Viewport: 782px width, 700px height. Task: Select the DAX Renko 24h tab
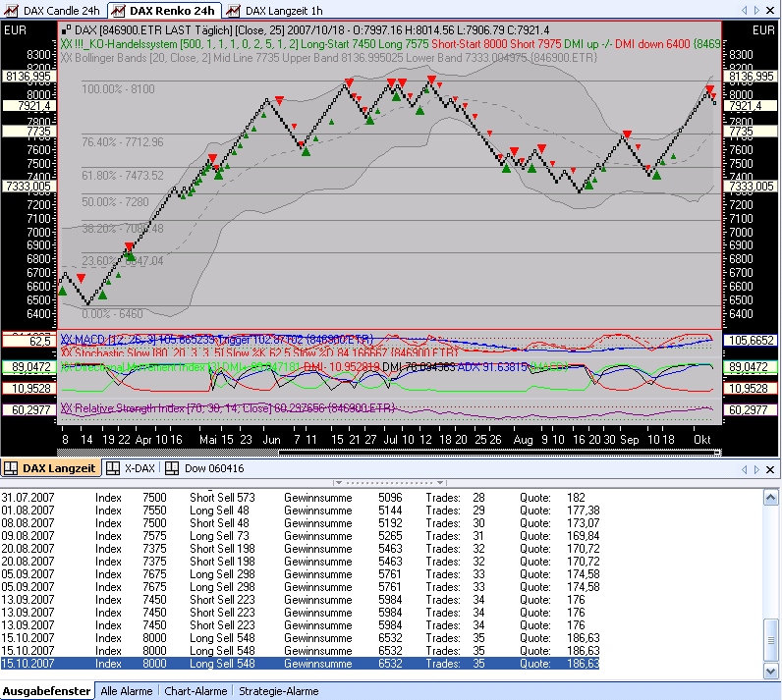(x=164, y=11)
